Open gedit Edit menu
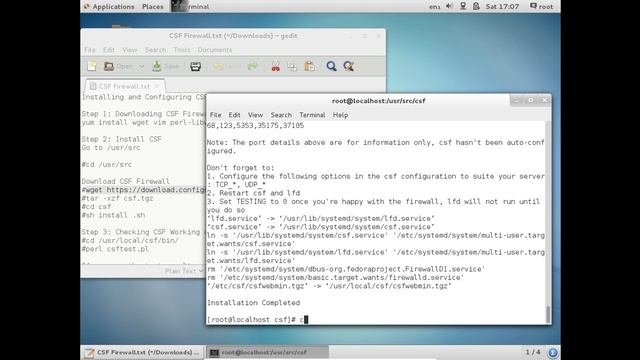Viewport: 640px width, 360px height. coord(109,50)
